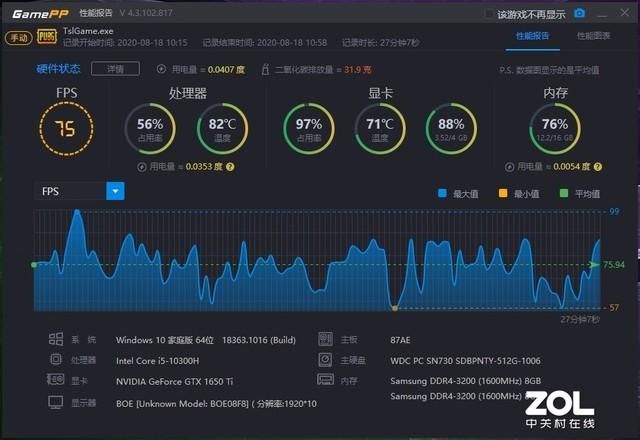This screenshot has width=640, height=440.
Task: Click the 57 minimum FPS label
Action: click(x=614, y=307)
